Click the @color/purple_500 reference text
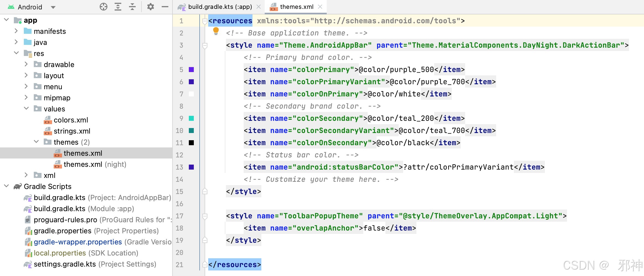Screen dimensions: 644x276 (x=396, y=70)
